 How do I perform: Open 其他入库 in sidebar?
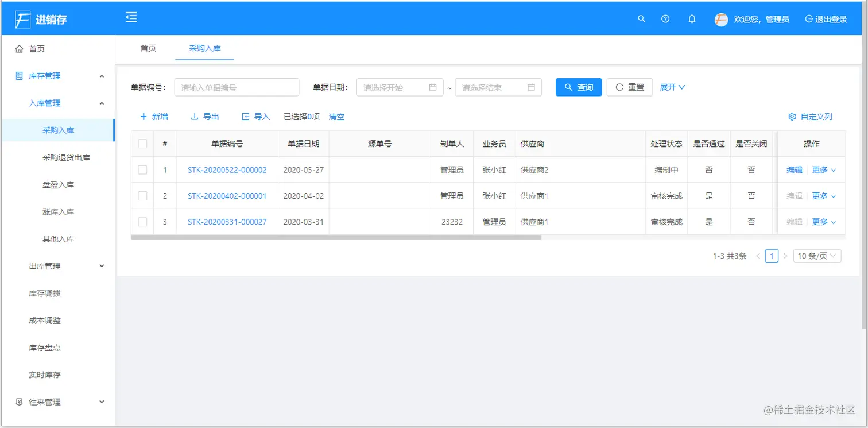point(57,239)
